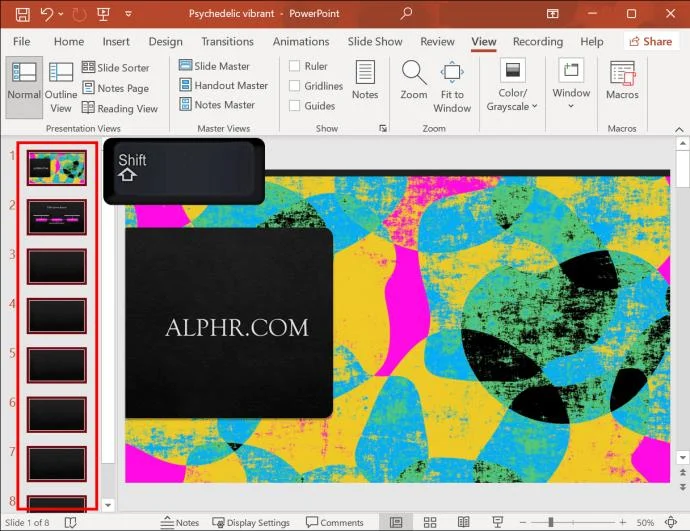Click the ALPHR.COM title text

pyautogui.click(x=237, y=328)
